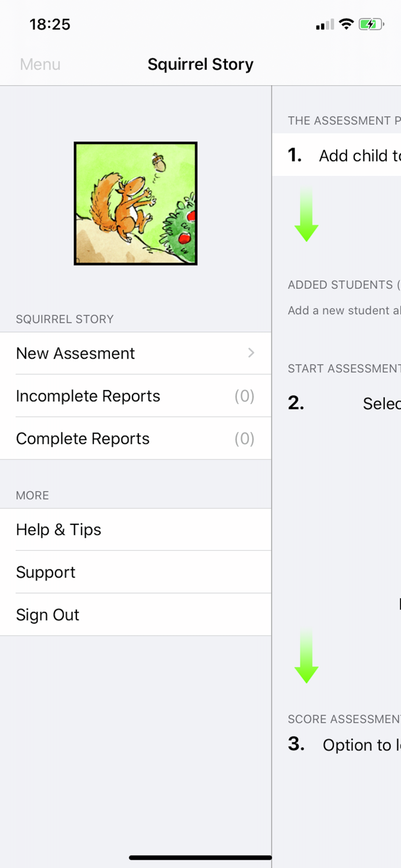Open the Menu item in the navigation bar
401x868 pixels.
tap(39, 64)
